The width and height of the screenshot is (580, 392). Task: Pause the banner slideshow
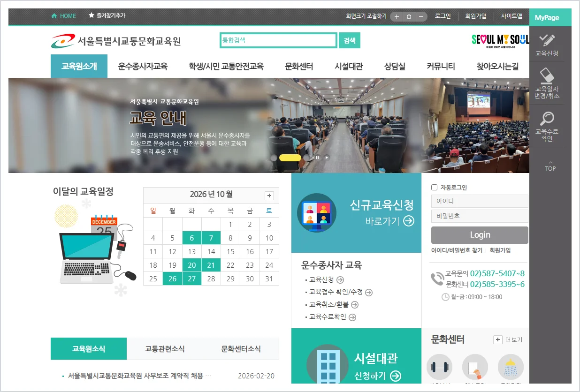tap(317, 158)
